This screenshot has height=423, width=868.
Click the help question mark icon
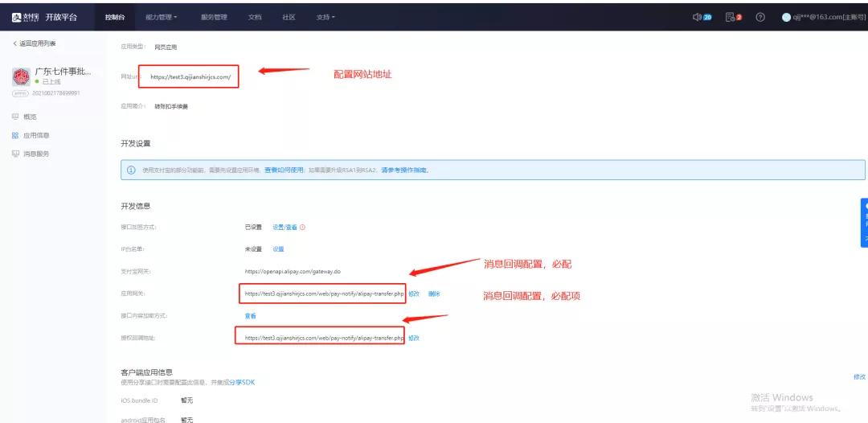[760, 17]
